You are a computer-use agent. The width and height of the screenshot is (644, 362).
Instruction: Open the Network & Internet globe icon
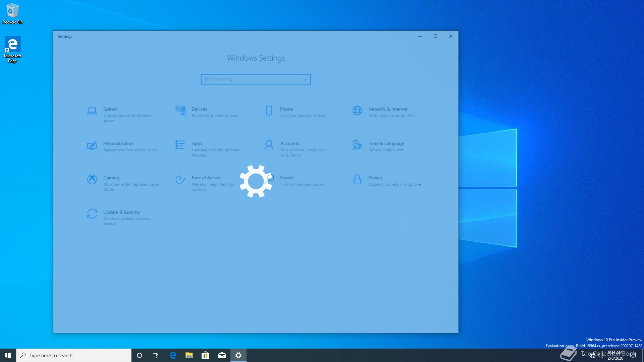click(x=357, y=111)
